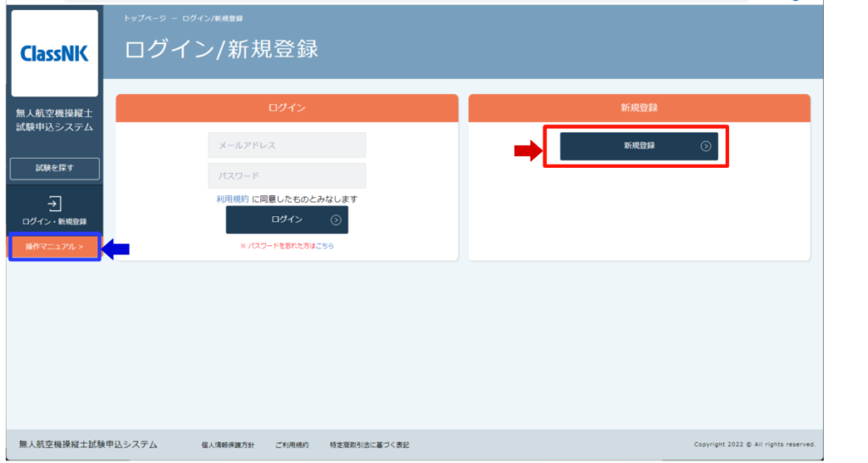This screenshot has width=868, height=463.
Task: Open the password reset こちら link
Action: coord(325,246)
